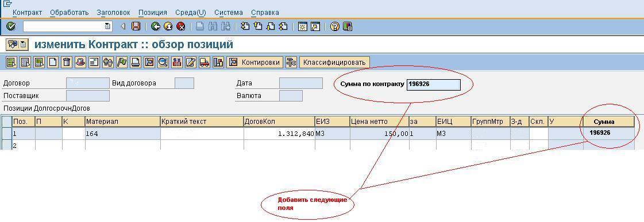
Task: Click the Сумма cell showing 196926
Action: pyautogui.click(x=609, y=133)
